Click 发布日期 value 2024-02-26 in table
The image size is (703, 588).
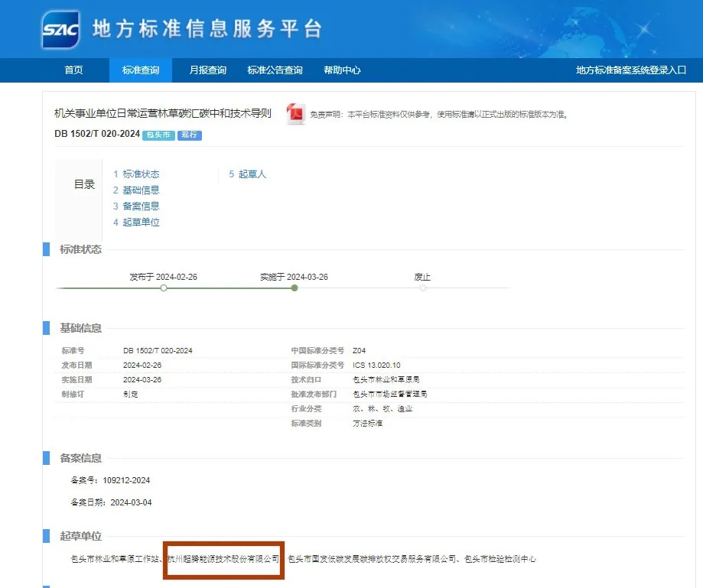(x=142, y=365)
